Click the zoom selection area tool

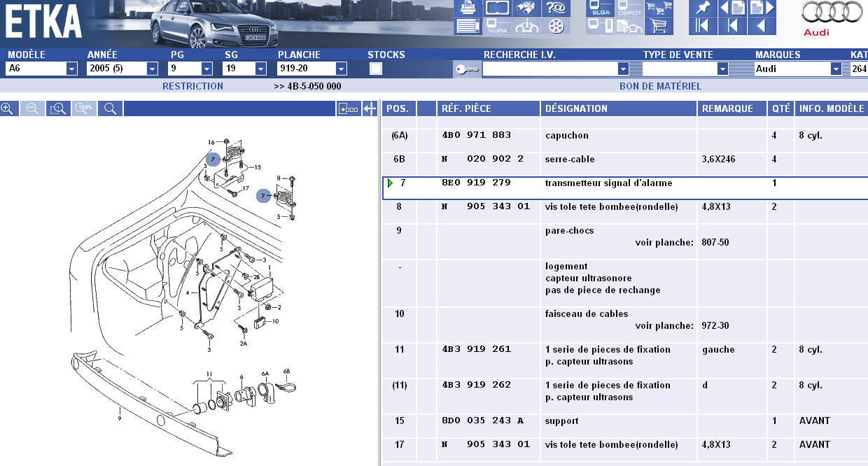tap(57, 108)
